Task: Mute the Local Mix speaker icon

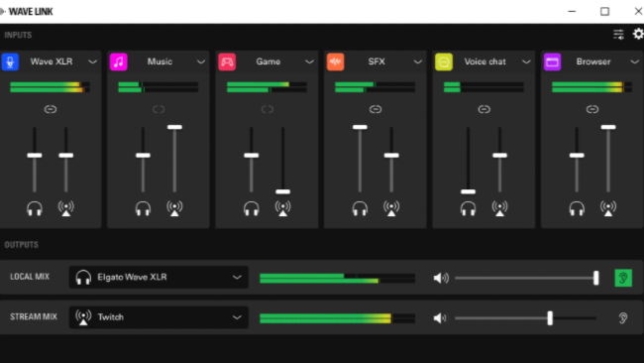Action: pos(441,278)
